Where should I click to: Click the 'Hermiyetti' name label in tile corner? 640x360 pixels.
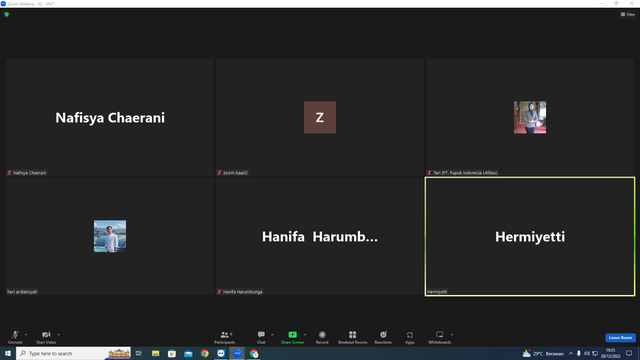(437, 292)
